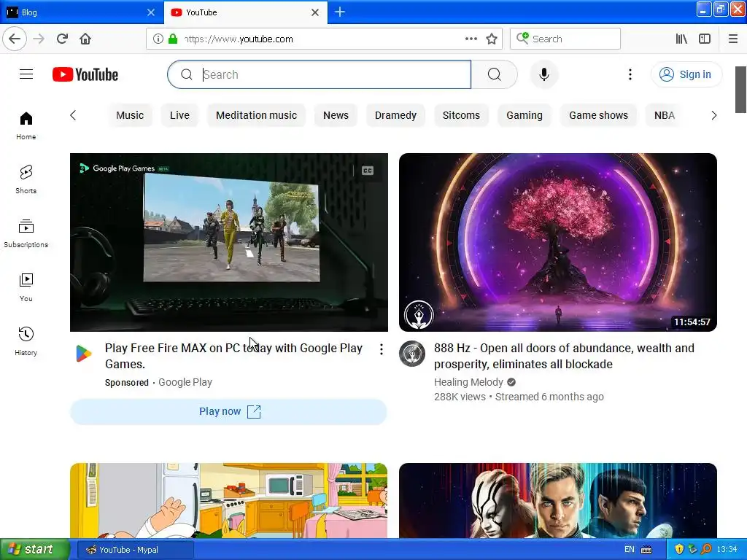Click the EN language indicator
This screenshot has height=560, width=747.
click(x=629, y=550)
